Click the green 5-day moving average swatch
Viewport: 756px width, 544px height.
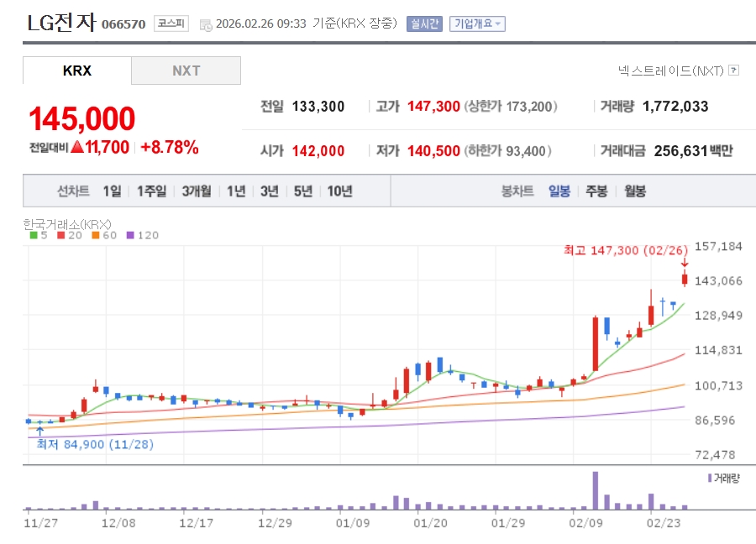[x=33, y=235]
